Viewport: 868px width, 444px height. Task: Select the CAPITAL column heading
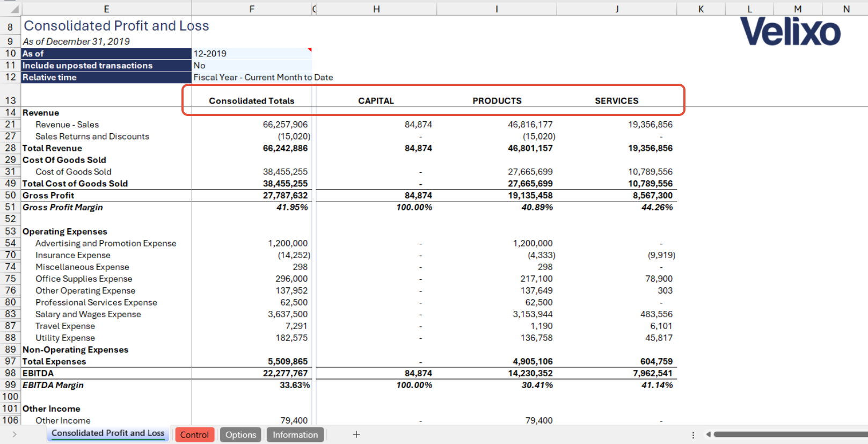[x=376, y=101]
